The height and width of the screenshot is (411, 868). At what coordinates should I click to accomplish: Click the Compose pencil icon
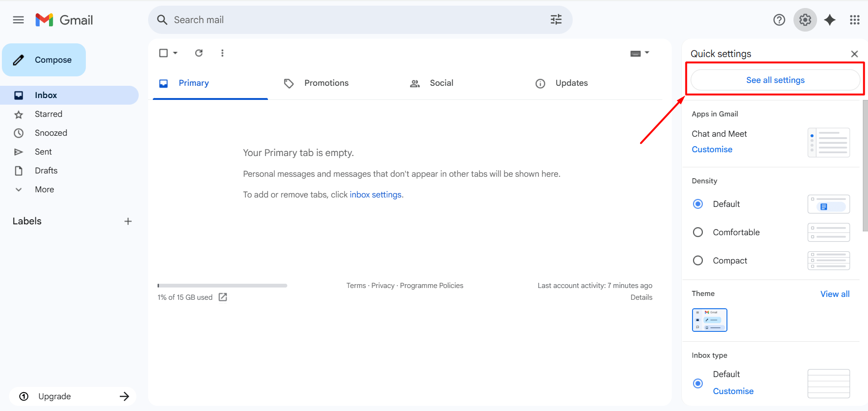coord(18,60)
